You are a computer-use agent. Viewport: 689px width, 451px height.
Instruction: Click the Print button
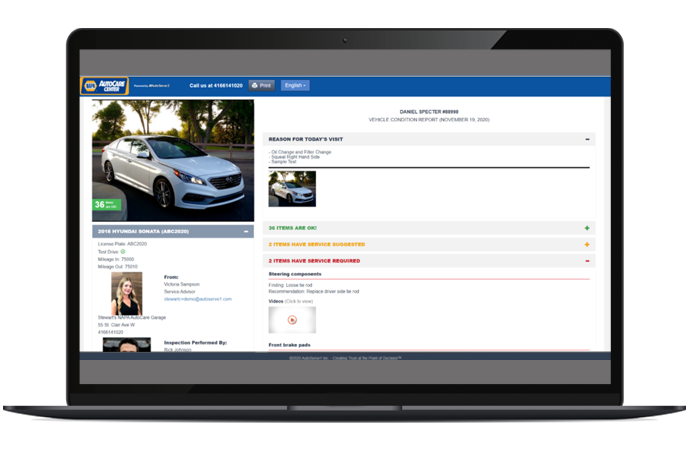pyautogui.click(x=261, y=86)
